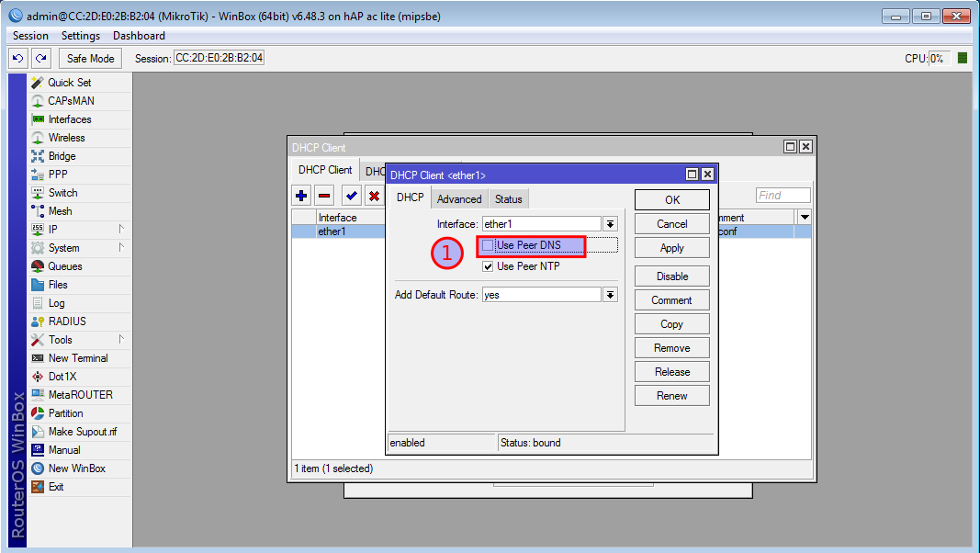The height and width of the screenshot is (553, 980).
Task: Open the Interfaces list
Action: click(x=70, y=119)
